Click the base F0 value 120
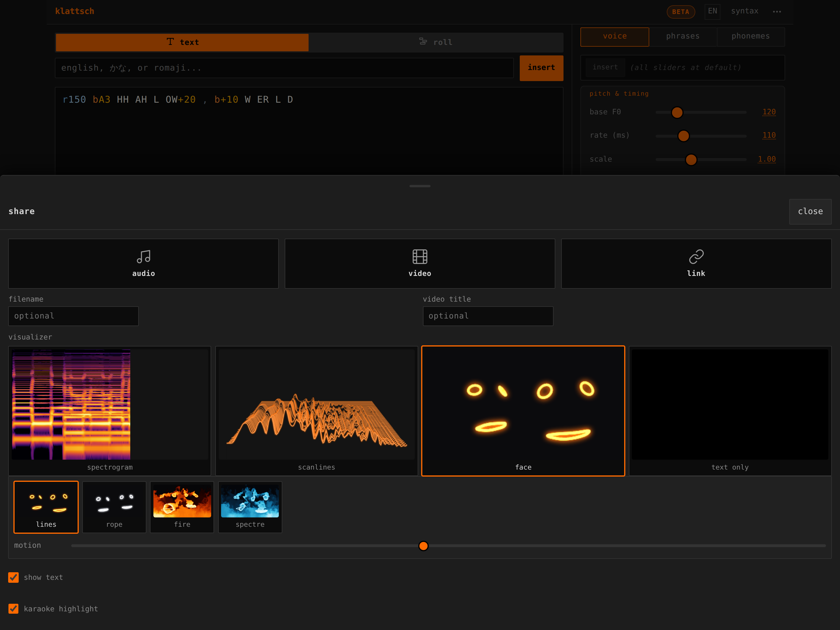 coord(769,112)
